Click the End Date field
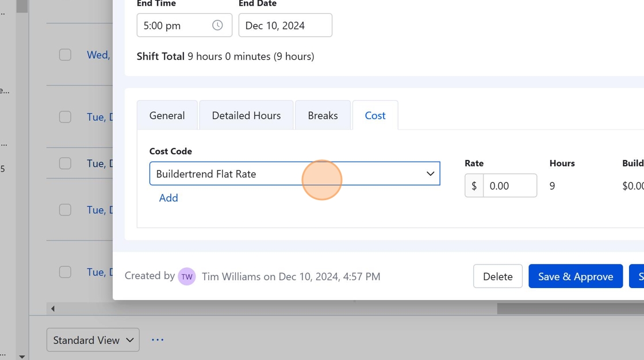Viewport: 644px width, 360px height. (285, 25)
